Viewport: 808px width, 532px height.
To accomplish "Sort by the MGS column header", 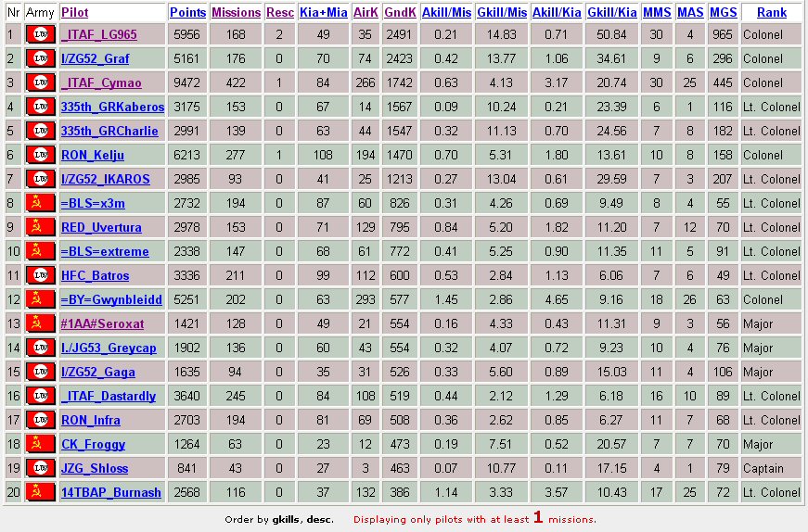I will 723,12.
